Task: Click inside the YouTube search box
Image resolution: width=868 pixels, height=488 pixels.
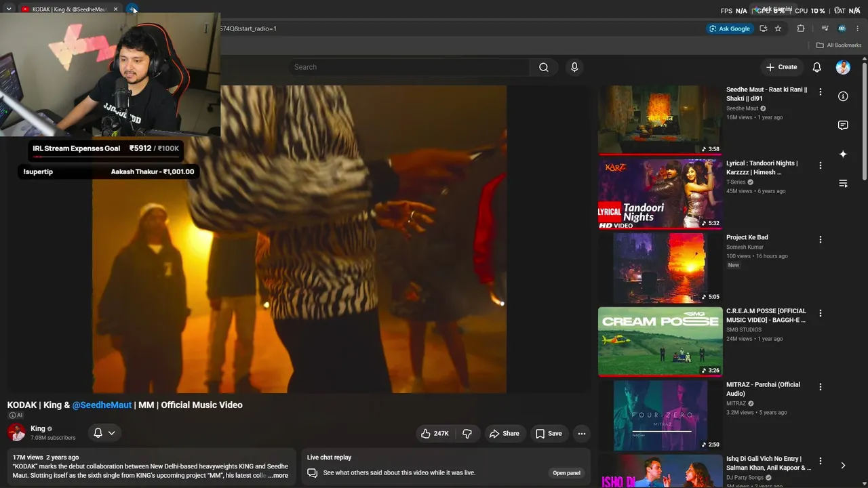Action: click(409, 67)
